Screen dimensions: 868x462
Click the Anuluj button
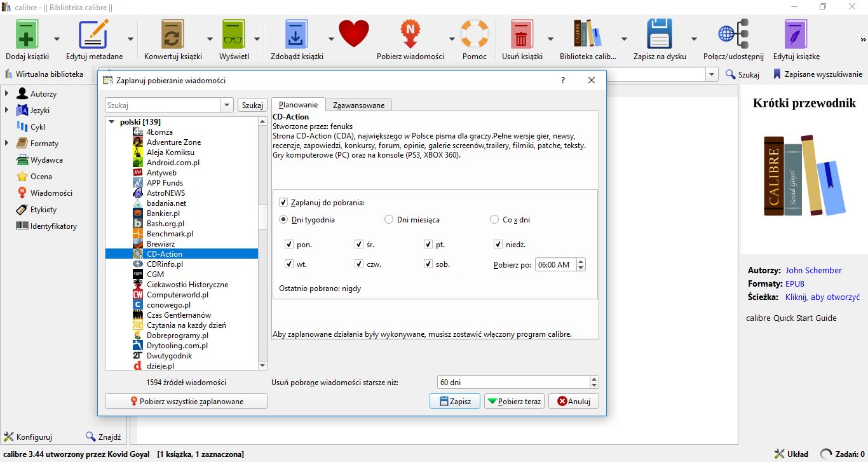pyautogui.click(x=574, y=402)
